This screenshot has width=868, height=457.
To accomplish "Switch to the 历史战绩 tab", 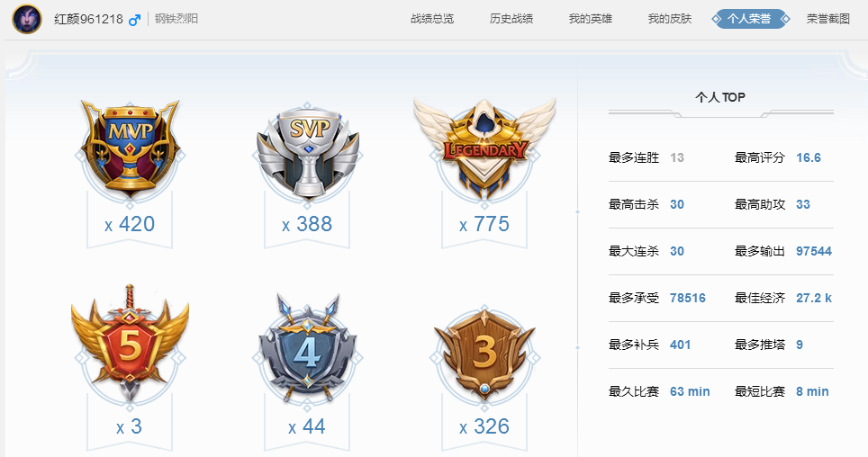I will click(511, 19).
